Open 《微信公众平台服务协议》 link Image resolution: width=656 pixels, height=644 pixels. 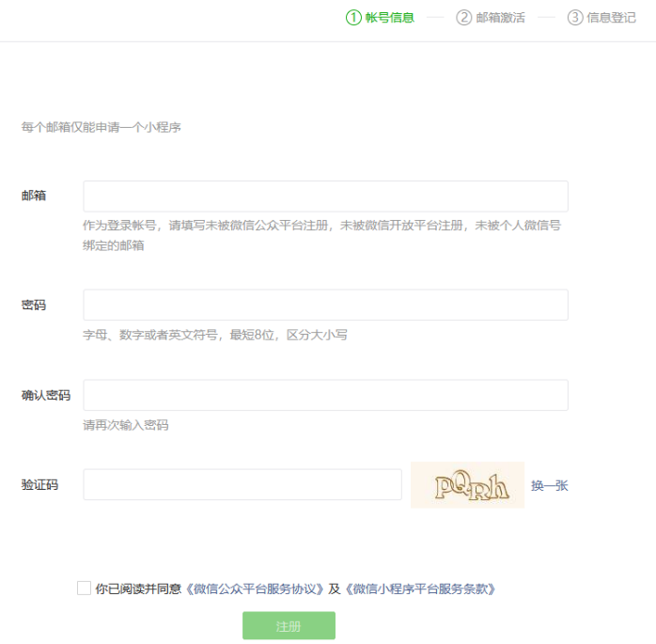click(255, 589)
